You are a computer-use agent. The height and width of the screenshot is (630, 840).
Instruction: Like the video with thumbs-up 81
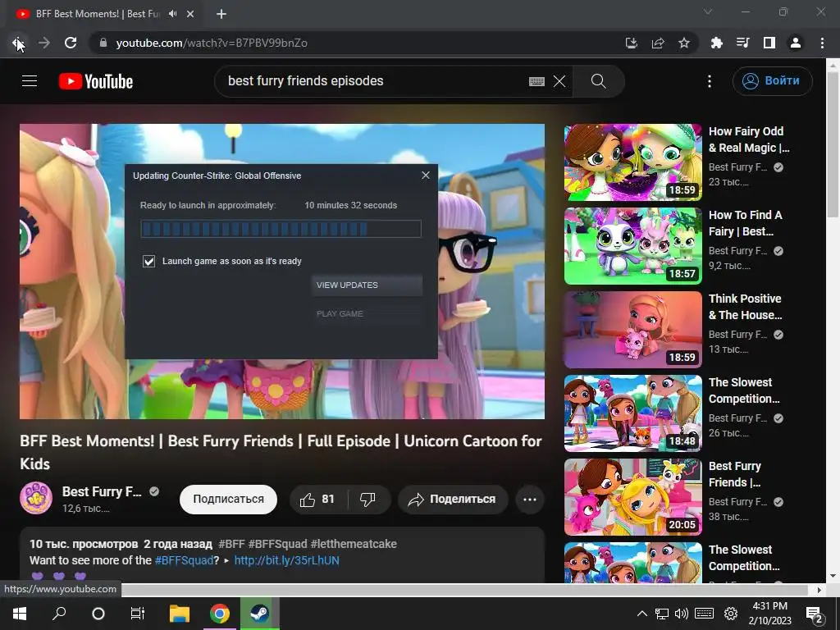318,500
